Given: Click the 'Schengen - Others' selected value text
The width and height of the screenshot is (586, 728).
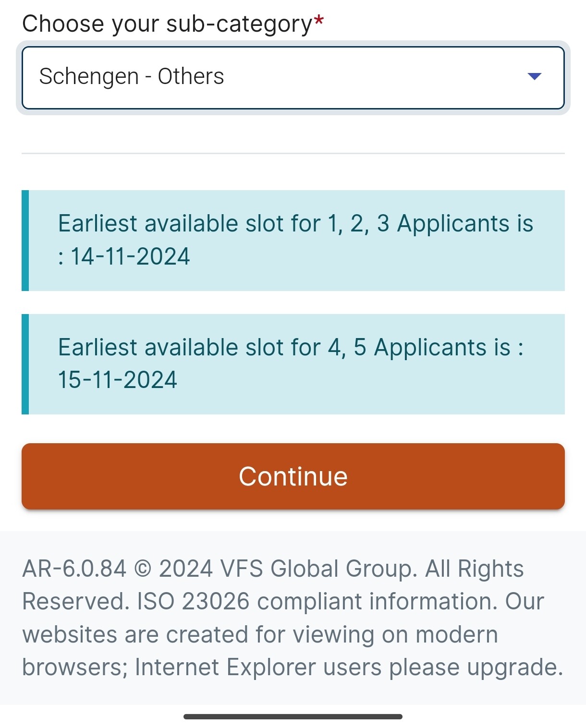Looking at the screenshot, I should pyautogui.click(x=132, y=76).
